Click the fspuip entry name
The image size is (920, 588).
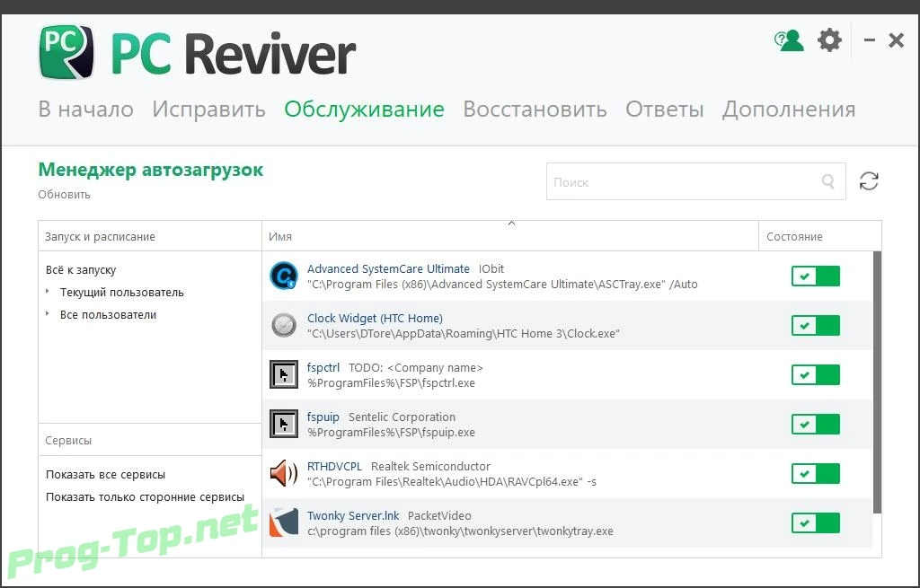[x=323, y=417]
